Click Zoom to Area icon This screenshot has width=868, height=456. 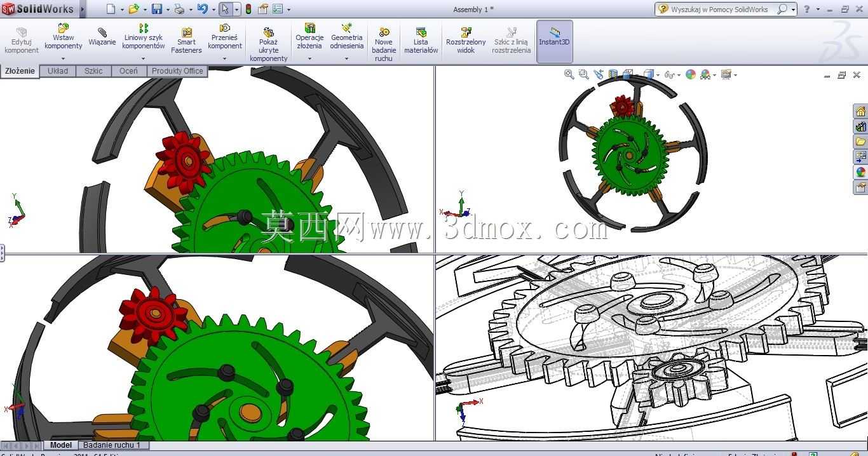583,74
